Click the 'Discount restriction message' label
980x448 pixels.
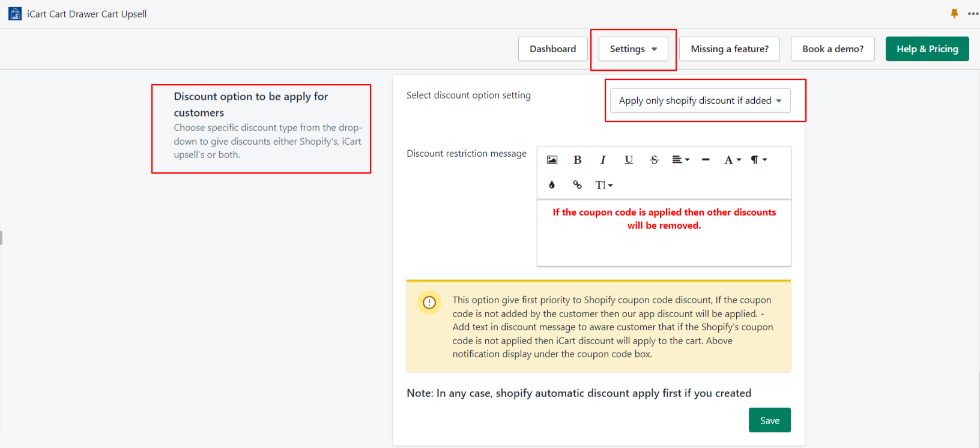point(467,153)
